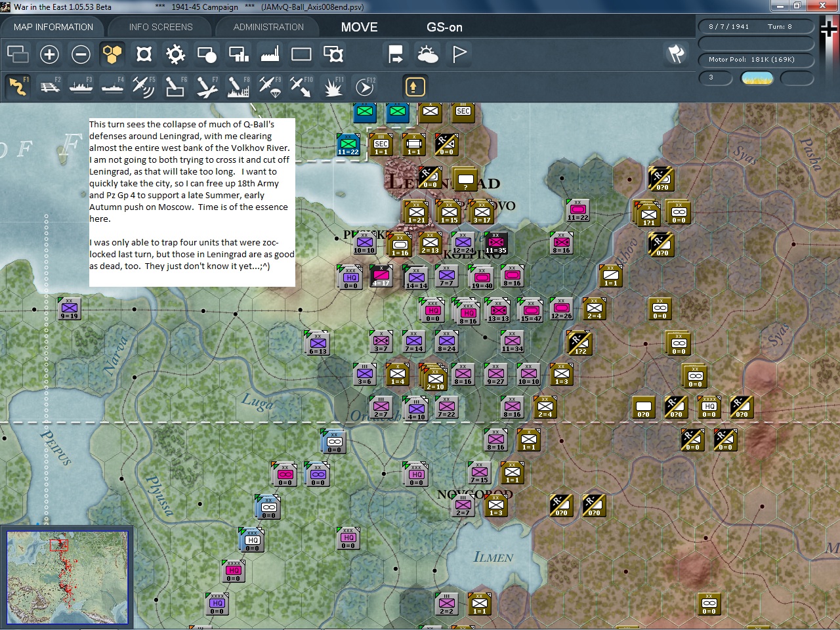Toggle the factory display icon
Viewport: 840px width, 630px height.
coord(270,54)
